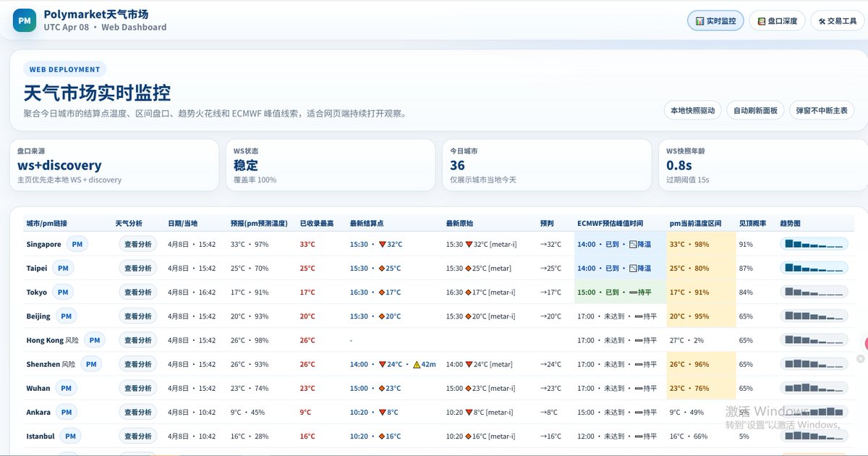Click the 盘口来源 ws+discovery card
The image size is (868, 456).
[114, 165]
